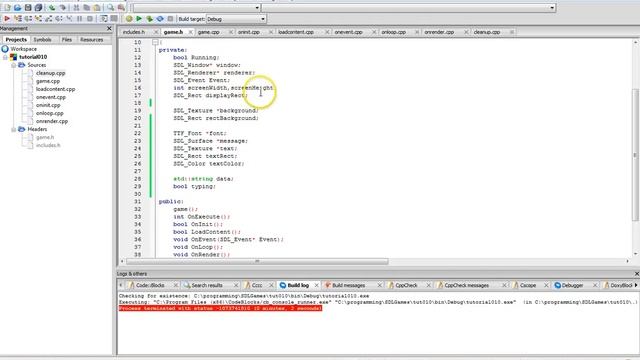The image size is (640, 360).
Task: Open the Symbols tab in Management
Action: [x=42, y=40]
